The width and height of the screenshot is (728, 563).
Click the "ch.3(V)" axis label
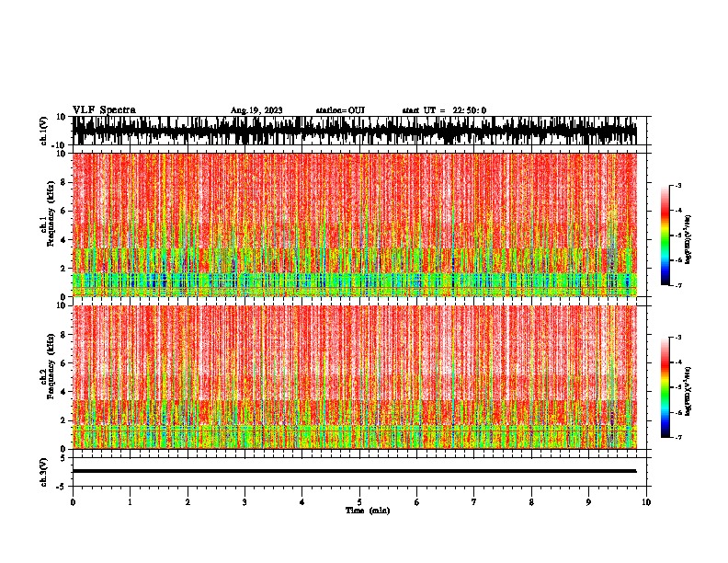44,472
